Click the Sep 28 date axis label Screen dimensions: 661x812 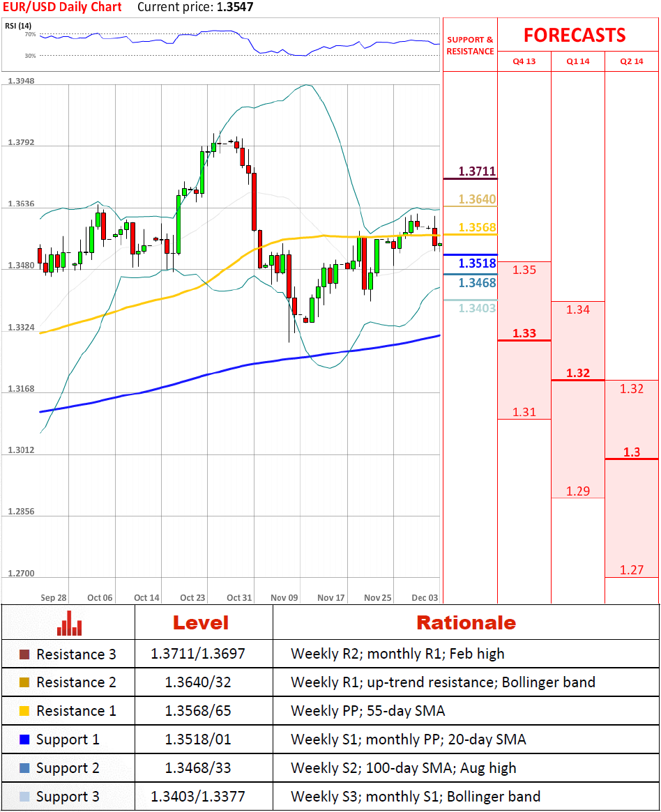54,597
